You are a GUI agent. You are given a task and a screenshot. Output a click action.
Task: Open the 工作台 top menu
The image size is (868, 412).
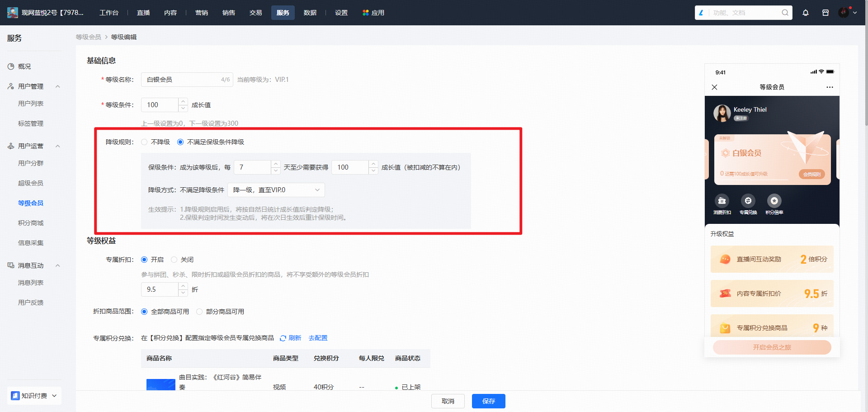tap(109, 13)
